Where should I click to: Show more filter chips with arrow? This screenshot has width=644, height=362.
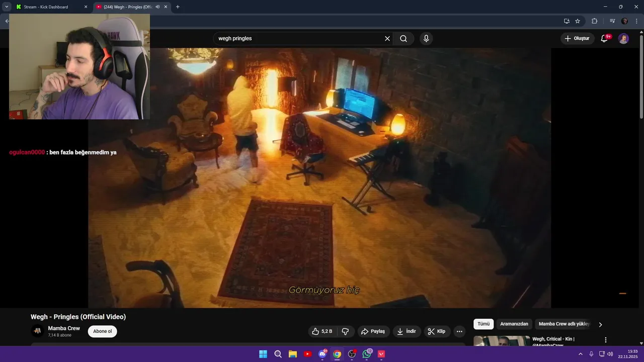600,325
